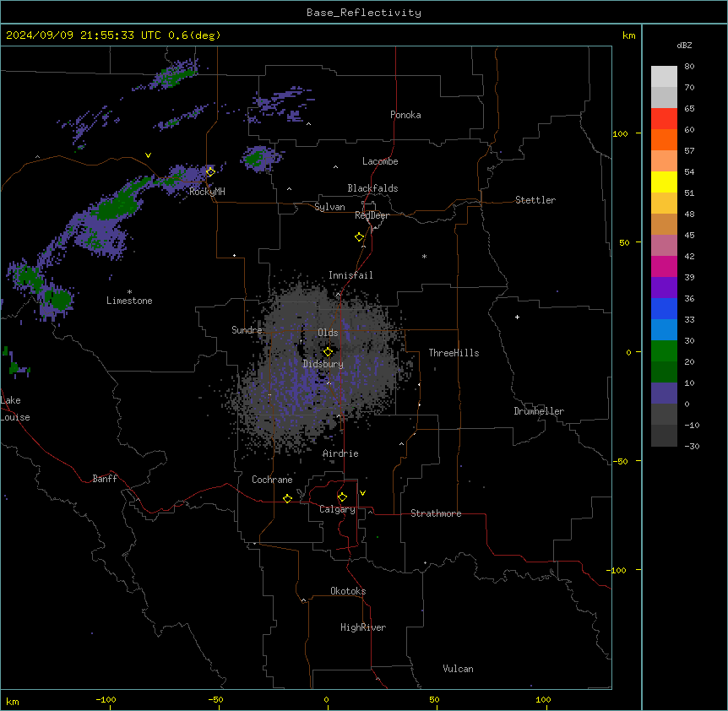Pick the slate purple 10 dBZ legend color
The width and height of the screenshot is (728, 711).
(664, 393)
